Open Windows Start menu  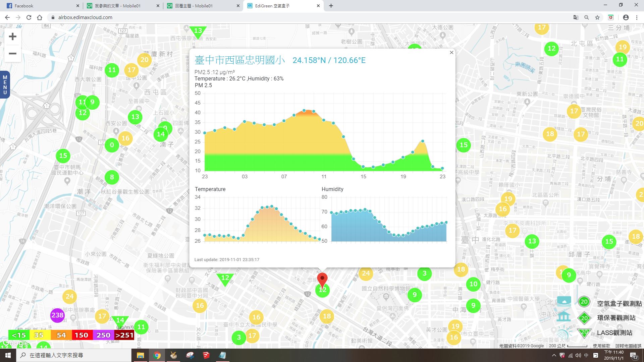click(8, 355)
